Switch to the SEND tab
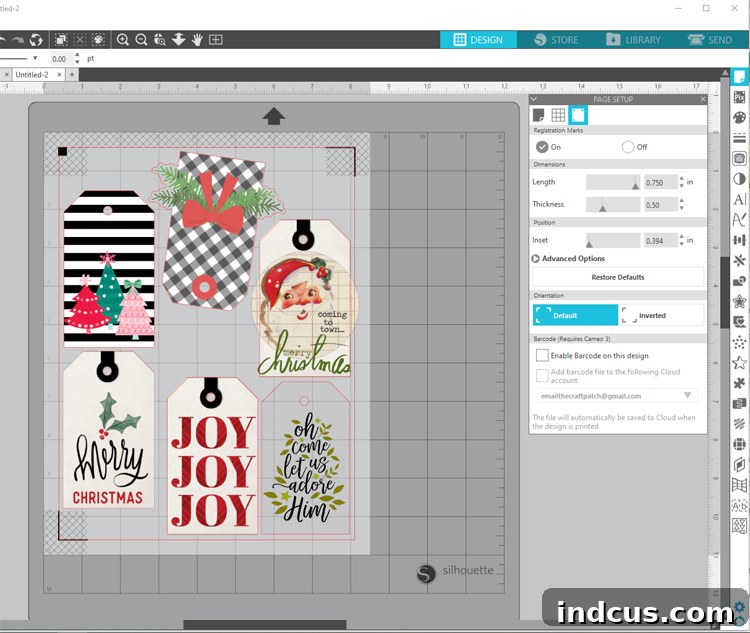 coord(710,40)
